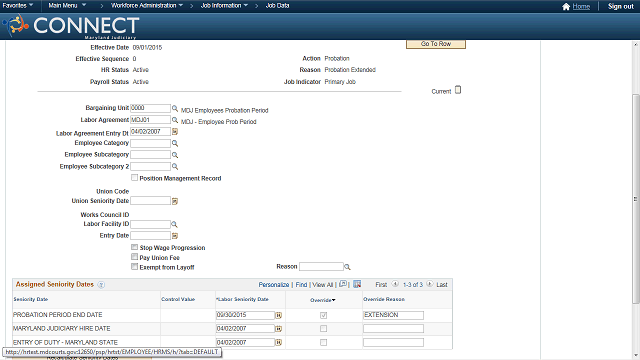This screenshot has width=640, height=360.
Task: Click the Labor Facility ID lookup icon
Action: pyautogui.click(x=174, y=224)
